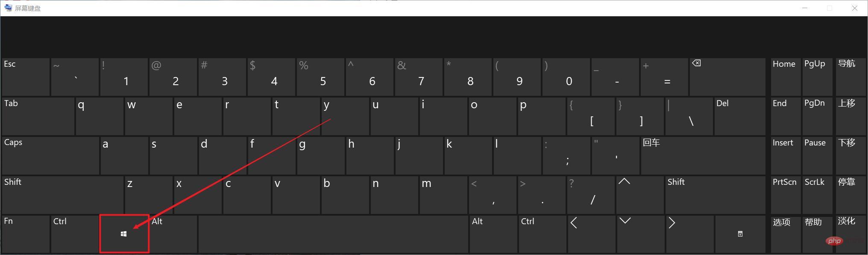This screenshot has height=255, width=868.
Task: Click the up arrow key
Action: pyautogui.click(x=639, y=195)
